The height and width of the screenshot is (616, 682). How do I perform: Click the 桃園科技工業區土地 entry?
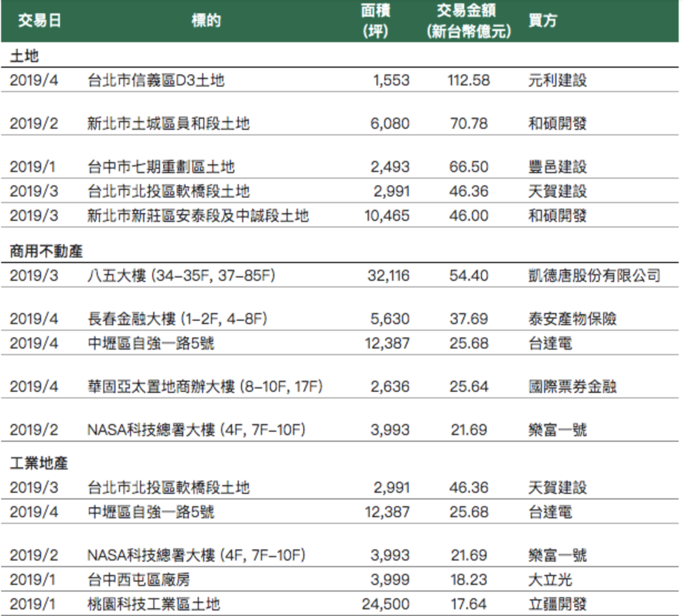tap(153, 604)
